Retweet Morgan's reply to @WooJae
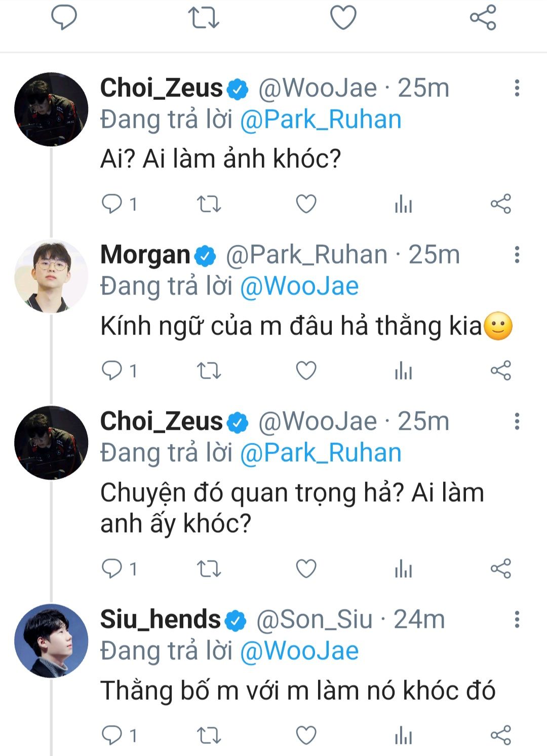547x756 pixels. (208, 371)
